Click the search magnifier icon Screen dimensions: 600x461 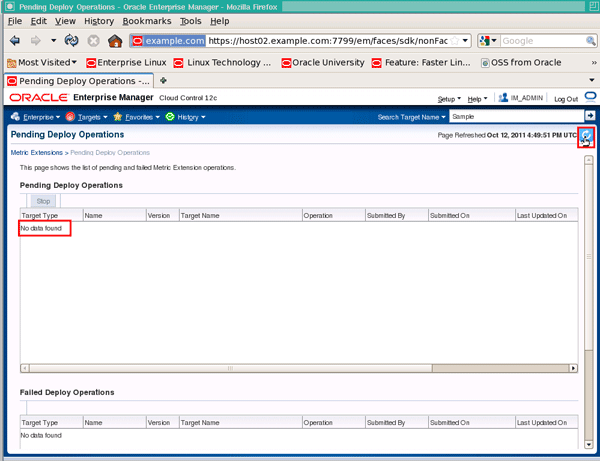591,41
